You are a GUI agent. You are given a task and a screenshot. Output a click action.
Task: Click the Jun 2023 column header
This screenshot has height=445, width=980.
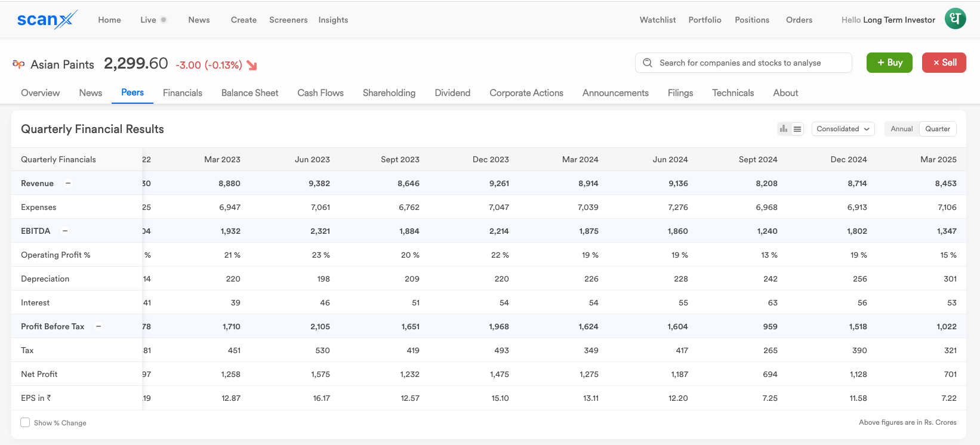(312, 159)
